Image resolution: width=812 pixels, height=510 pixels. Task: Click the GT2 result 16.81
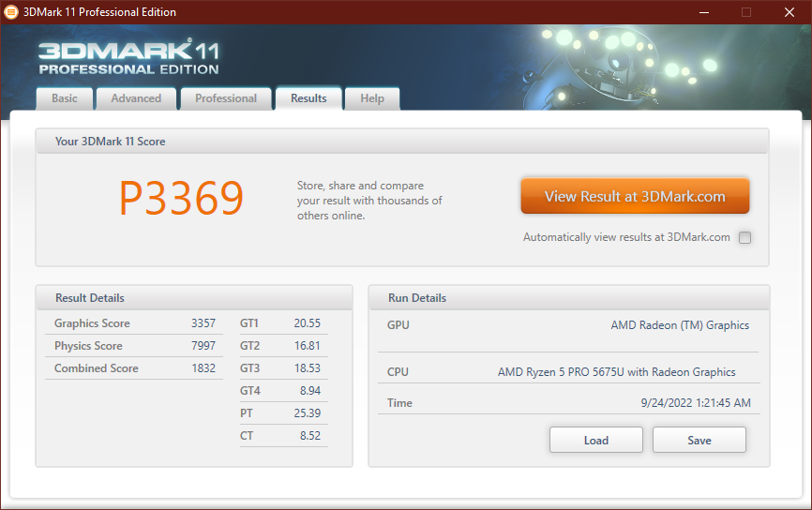pyautogui.click(x=308, y=346)
